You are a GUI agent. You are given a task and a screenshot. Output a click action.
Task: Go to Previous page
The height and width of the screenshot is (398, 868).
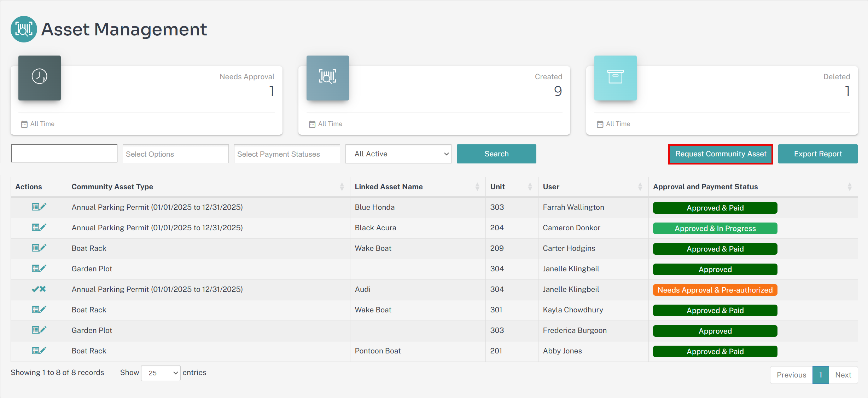coord(791,375)
